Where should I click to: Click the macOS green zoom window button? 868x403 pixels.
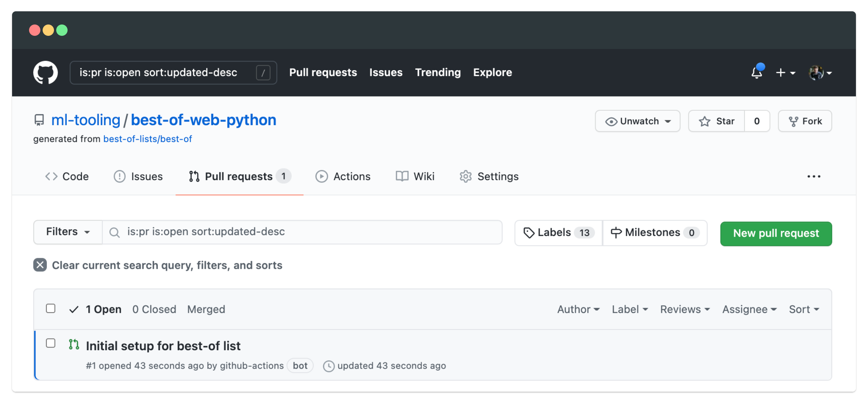point(62,30)
